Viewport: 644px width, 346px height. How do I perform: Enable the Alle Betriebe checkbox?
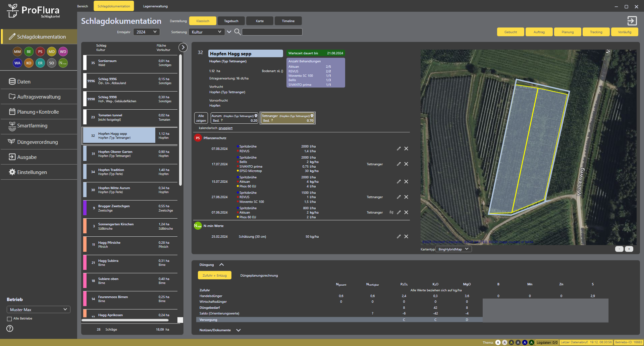[x=9, y=319]
